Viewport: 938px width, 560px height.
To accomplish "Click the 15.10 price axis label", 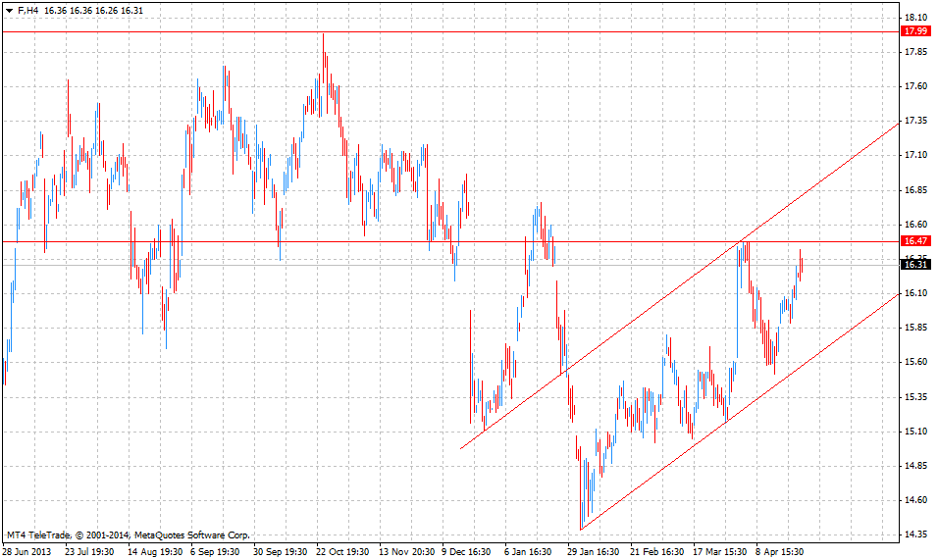I will point(915,431).
